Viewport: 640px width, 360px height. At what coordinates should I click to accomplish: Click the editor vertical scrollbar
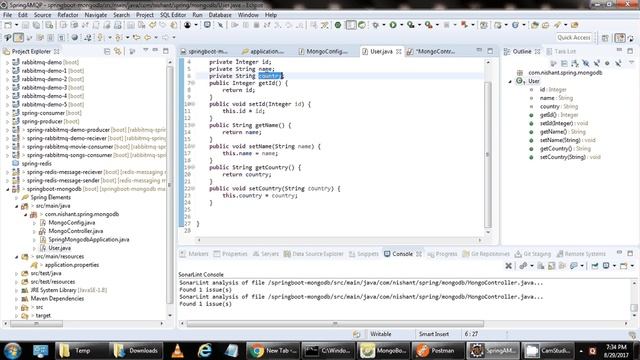click(x=488, y=154)
